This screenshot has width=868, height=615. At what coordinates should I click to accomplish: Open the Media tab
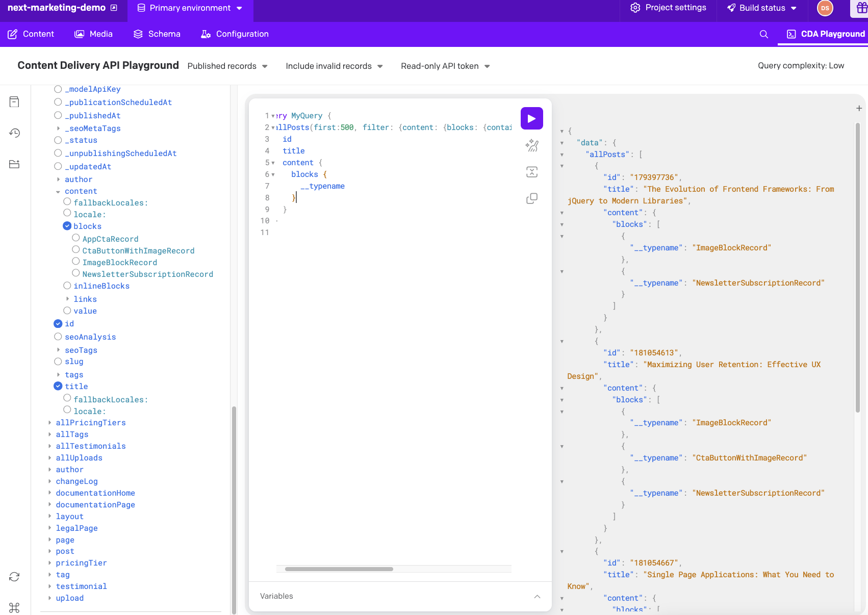coord(94,34)
